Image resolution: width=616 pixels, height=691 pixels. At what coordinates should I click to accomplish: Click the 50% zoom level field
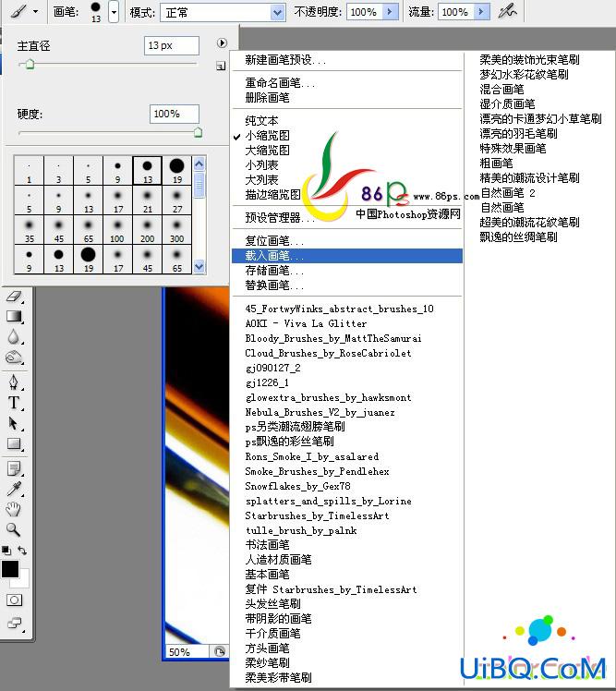pos(187,652)
